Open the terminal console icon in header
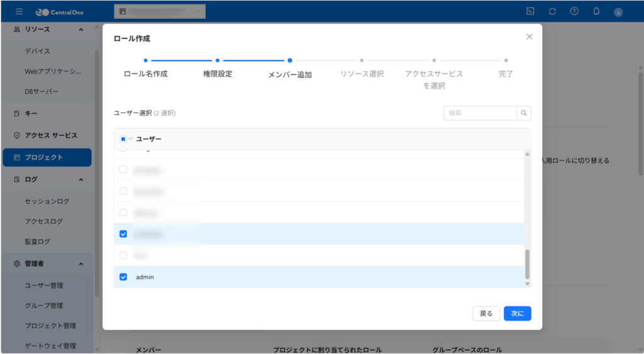Viewport: 644px width, 354px height. (530, 11)
